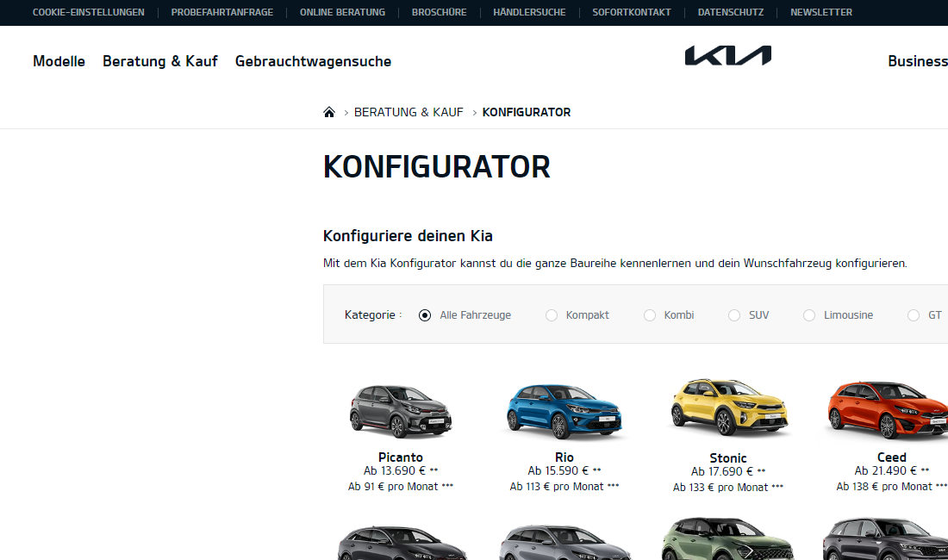Open Newsletter link in top bar
The image size is (948, 560).
tap(821, 12)
